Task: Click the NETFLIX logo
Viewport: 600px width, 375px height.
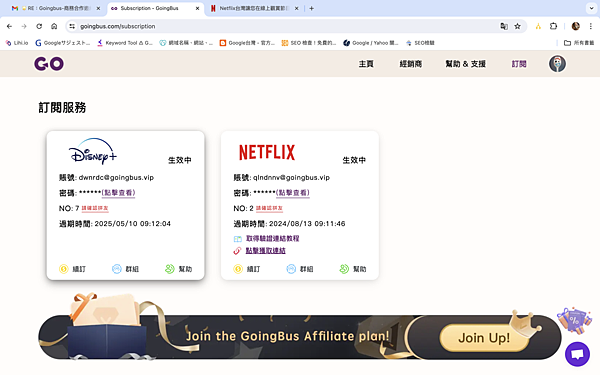Action: [267, 152]
